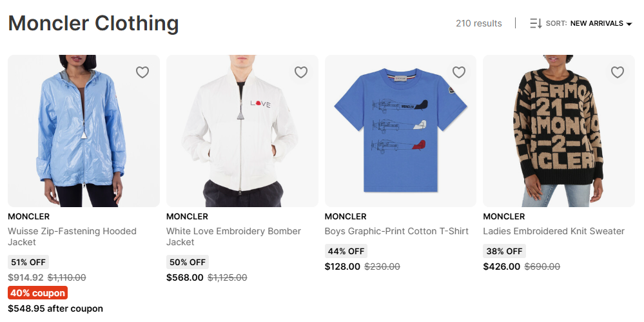This screenshot has width=644, height=322.
Task: Favorite the Wuisse Zip-Fastening Hooded Jacket
Action: [142, 72]
